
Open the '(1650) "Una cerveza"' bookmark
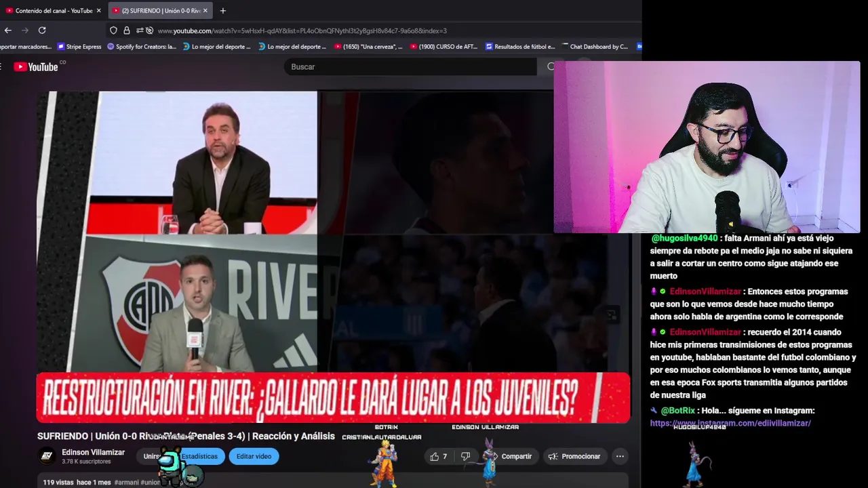(368, 47)
